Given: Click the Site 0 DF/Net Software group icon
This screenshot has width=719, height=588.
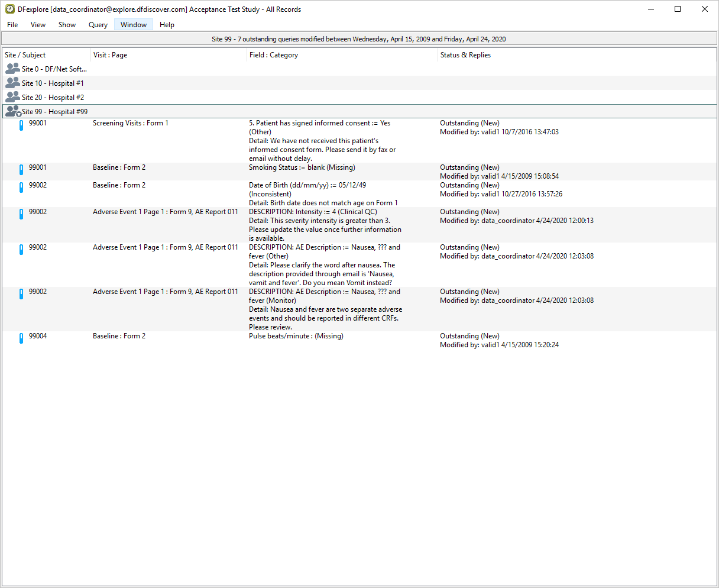Looking at the screenshot, I should point(12,69).
